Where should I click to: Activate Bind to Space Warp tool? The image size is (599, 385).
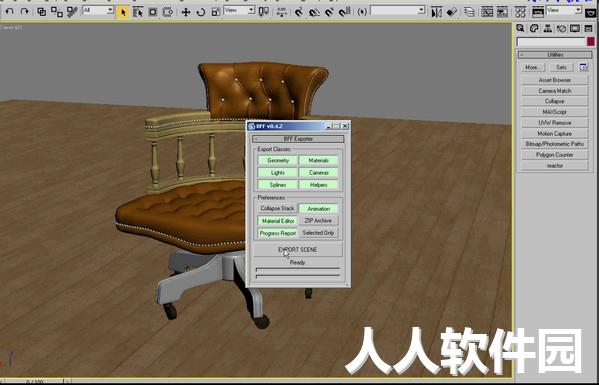coord(72,12)
